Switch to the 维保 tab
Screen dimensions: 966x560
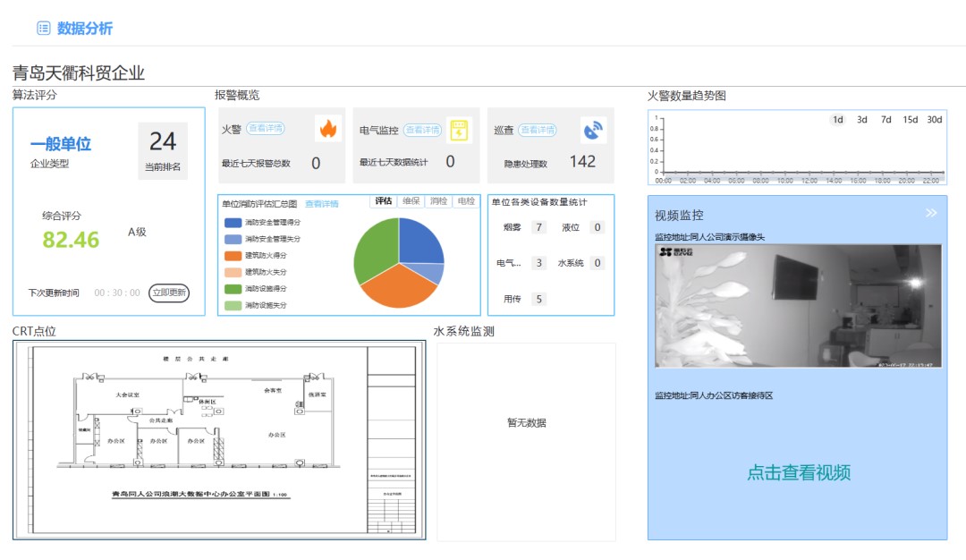[x=411, y=201]
